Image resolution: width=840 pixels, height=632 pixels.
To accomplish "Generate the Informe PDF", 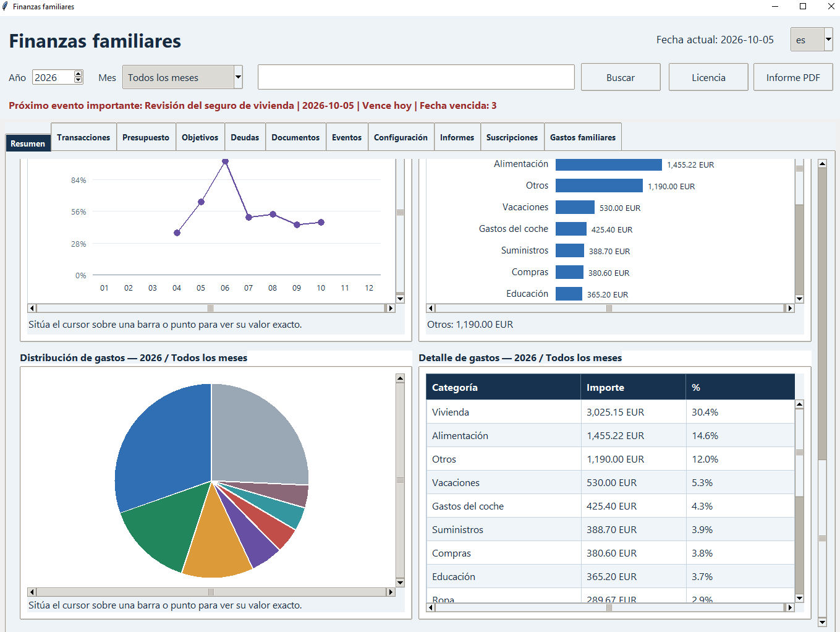I will click(793, 77).
